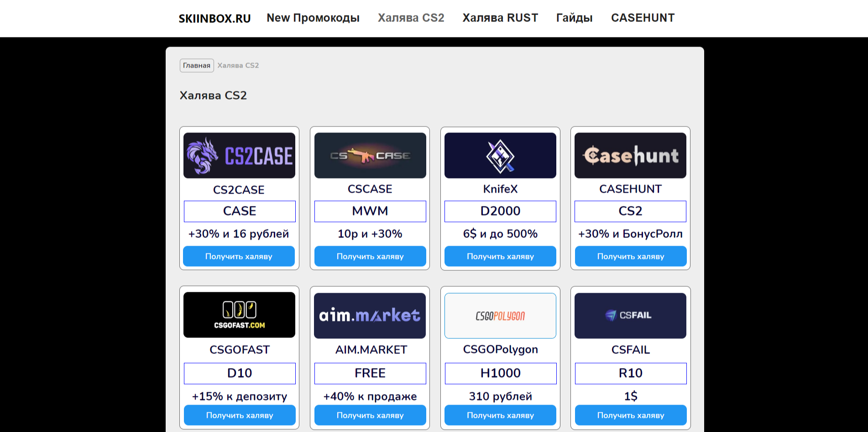The width and height of the screenshot is (868, 432).
Task: Click the CSCASE card title text
Action: click(370, 189)
